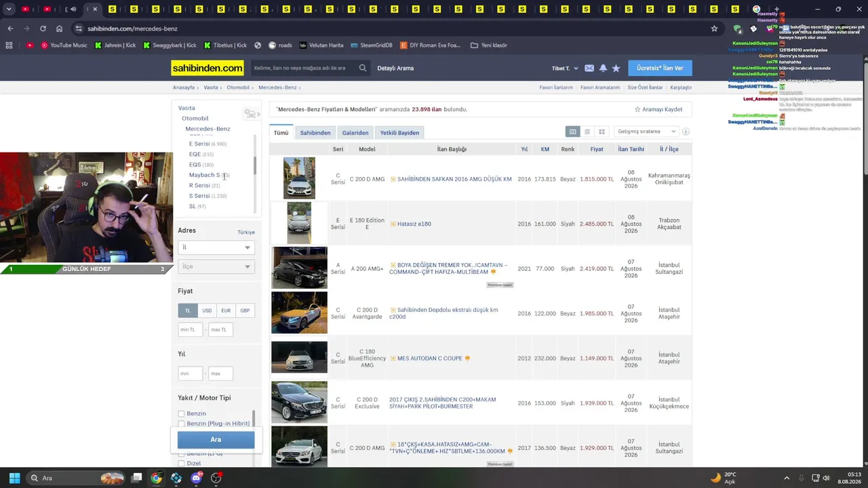
Task: Open the DIY Roman Eva Foam bookmark
Action: tap(430, 45)
